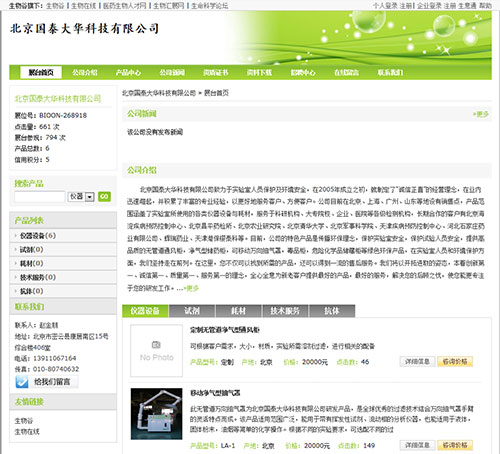Screen dimensions: 500x454
Task: Expand 技术服务(0) in the product list sidebar
Action: pyautogui.click(x=38, y=277)
